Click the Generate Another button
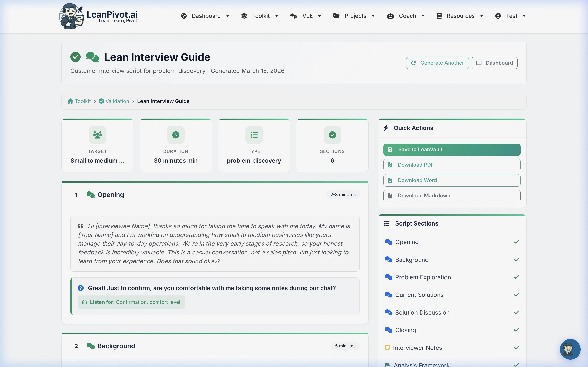This screenshot has height=367, width=588. click(437, 63)
